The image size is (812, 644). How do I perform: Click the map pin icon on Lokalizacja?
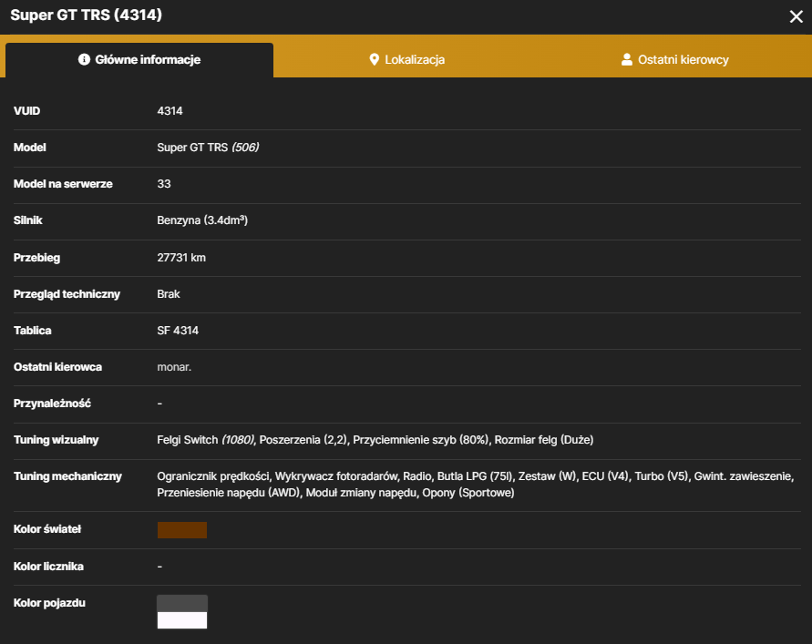click(x=374, y=59)
